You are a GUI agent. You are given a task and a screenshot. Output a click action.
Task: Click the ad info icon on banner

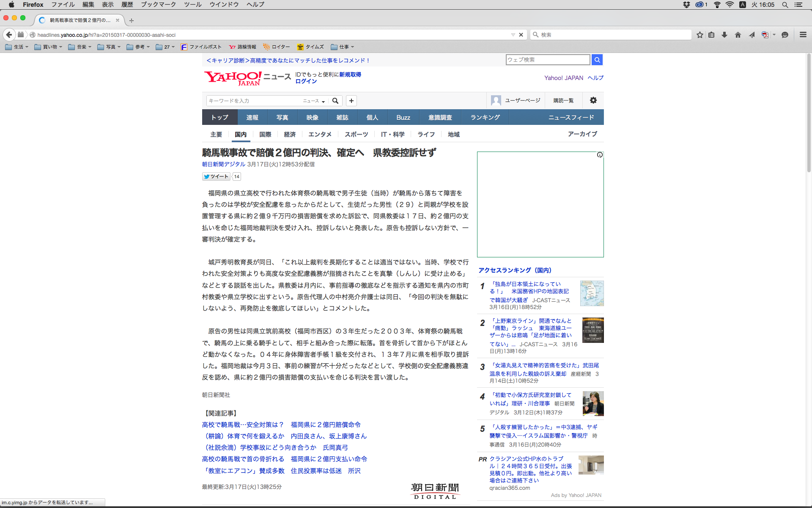(600, 155)
